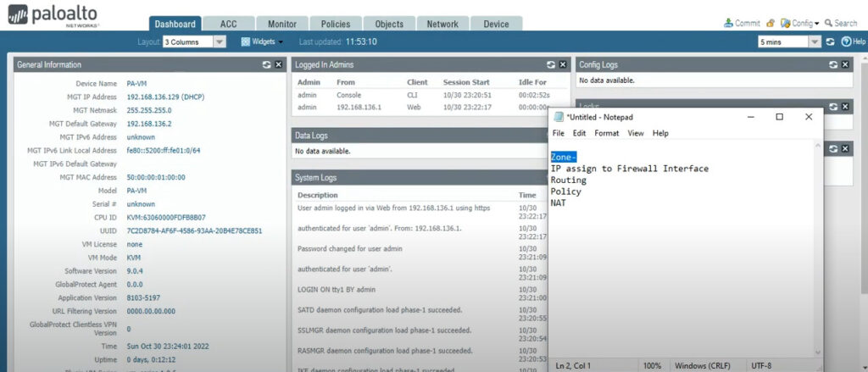Click the 'Routing' line in Notepad
Image resolution: width=868 pixels, height=372 pixels.
pyautogui.click(x=569, y=180)
